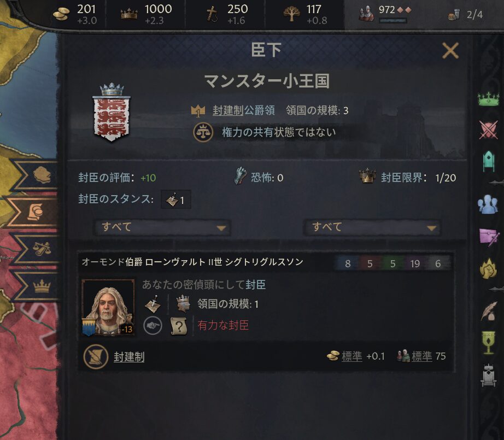This screenshot has height=440, width=504.
Task: Click the Munster coat of arms
Action: point(111,113)
